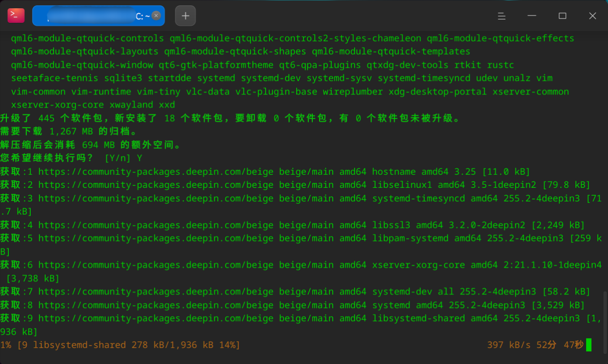Image resolution: width=608 pixels, height=364 pixels.
Task: Click the "libselinux1" package in fetch line 2
Action: [402, 185]
